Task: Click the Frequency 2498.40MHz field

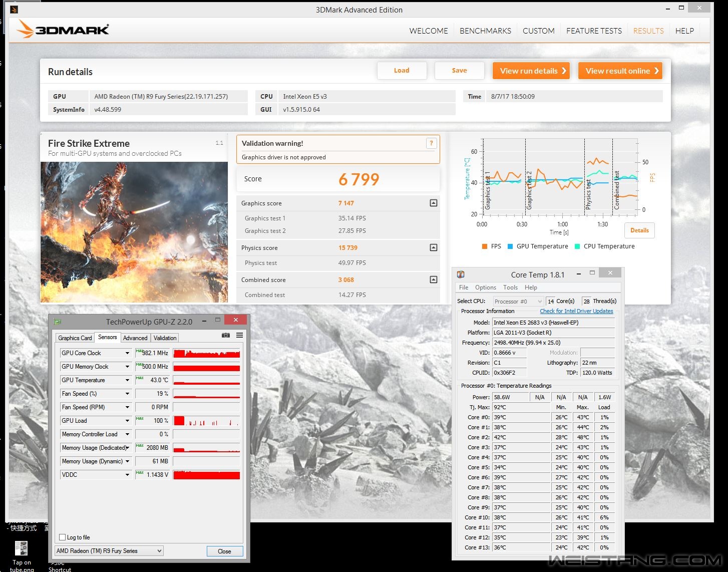Action: click(x=553, y=343)
